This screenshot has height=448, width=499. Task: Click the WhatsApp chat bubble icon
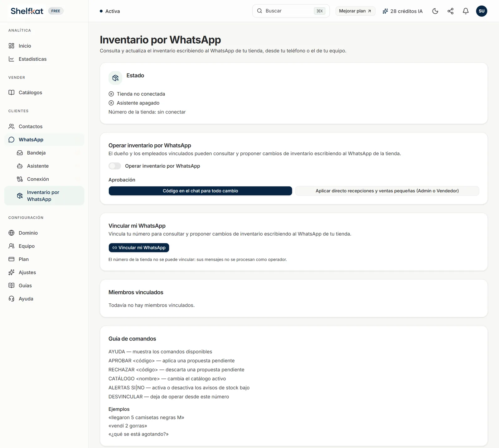coord(12,140)
